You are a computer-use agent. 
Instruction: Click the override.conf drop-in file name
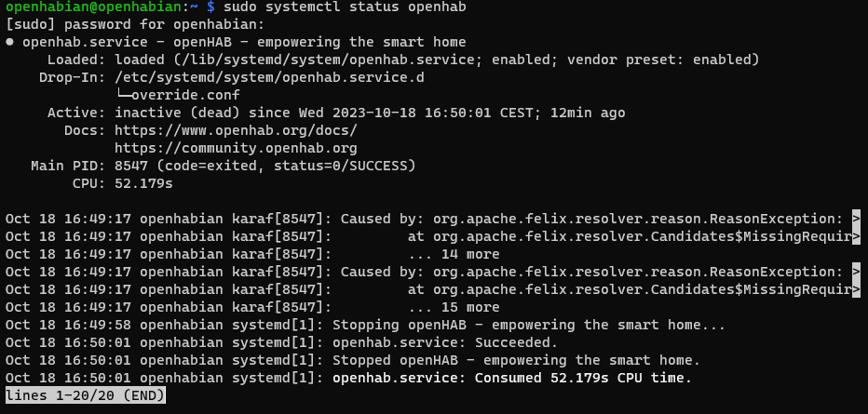click(x=185, y=95)
